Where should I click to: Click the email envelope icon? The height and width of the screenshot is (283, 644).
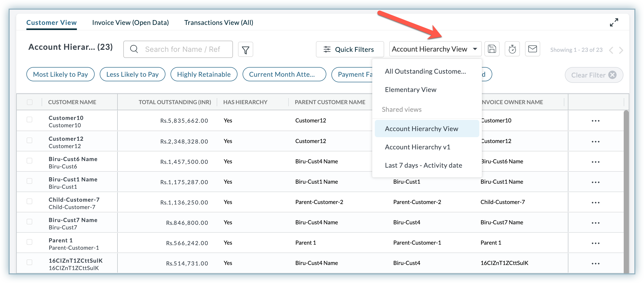(532, 49)
